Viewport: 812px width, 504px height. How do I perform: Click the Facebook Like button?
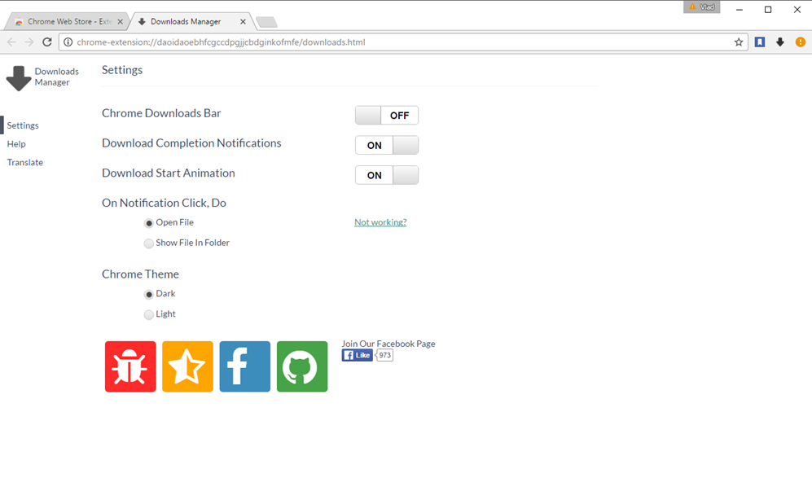point(357,355)
